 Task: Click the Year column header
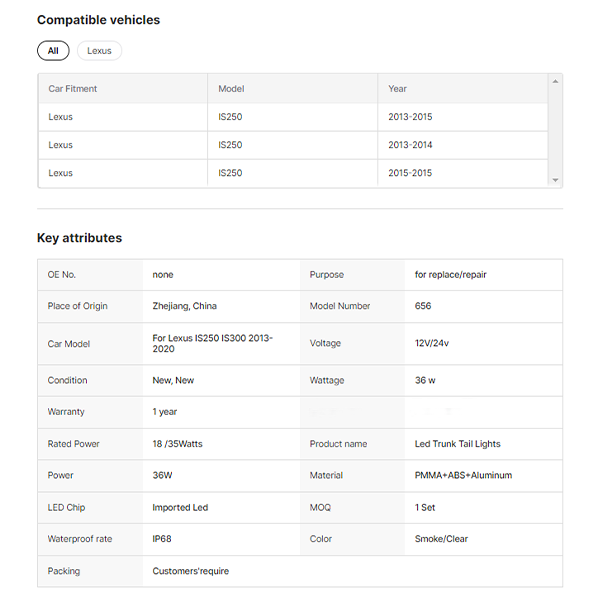397,89
